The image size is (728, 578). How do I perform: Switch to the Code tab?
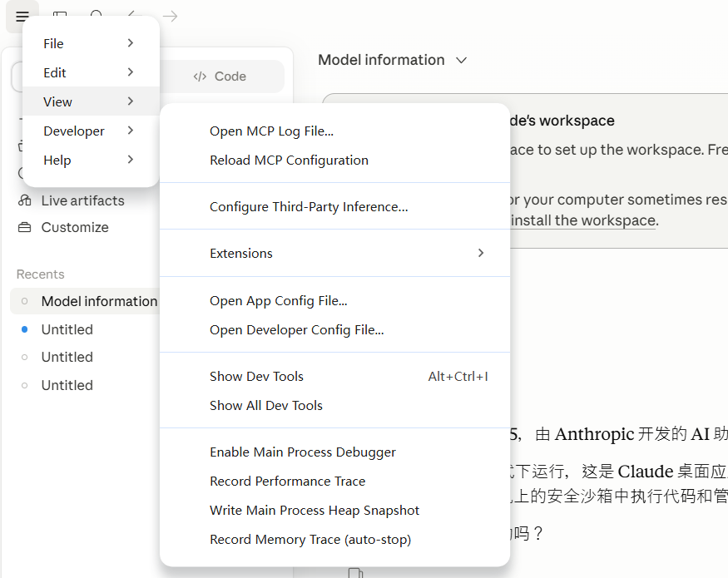click(220, 77)
